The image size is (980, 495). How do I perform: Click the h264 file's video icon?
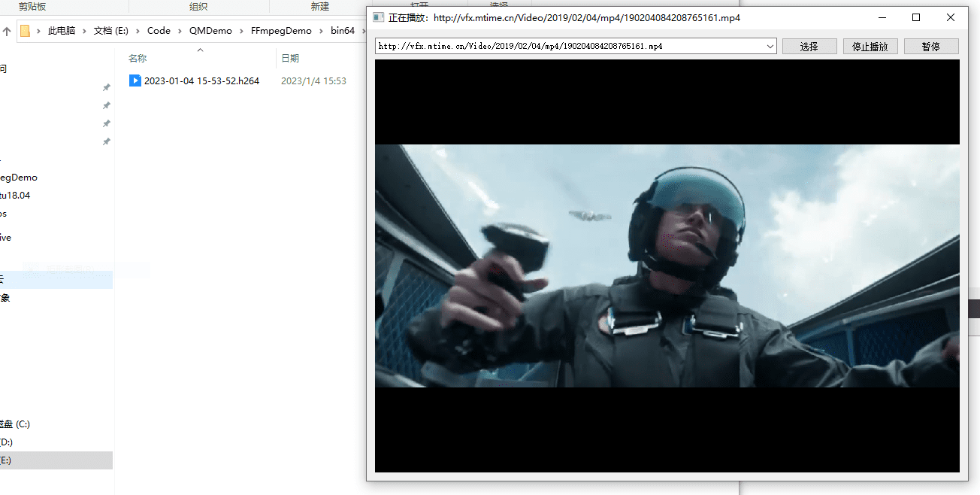point(135,80)
